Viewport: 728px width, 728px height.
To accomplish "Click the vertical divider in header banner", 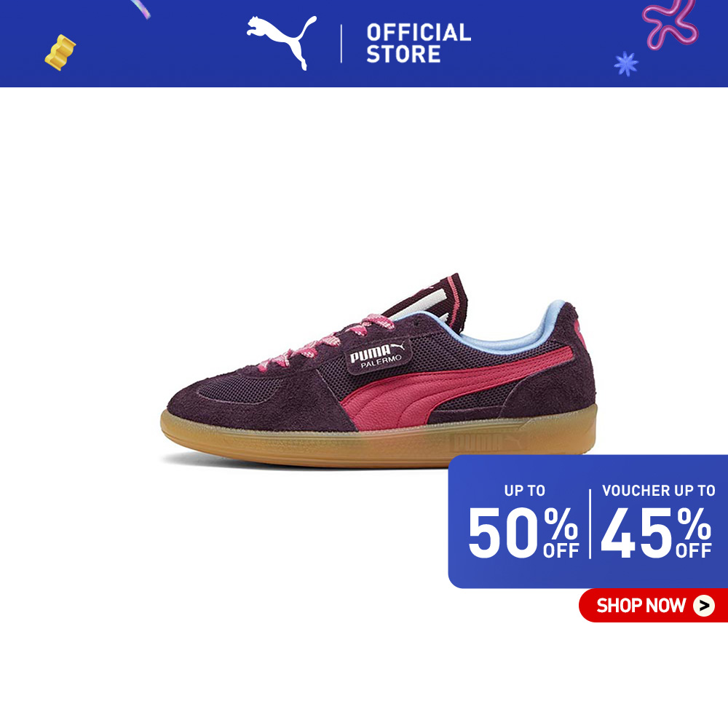I will click(x=341, y=44).
